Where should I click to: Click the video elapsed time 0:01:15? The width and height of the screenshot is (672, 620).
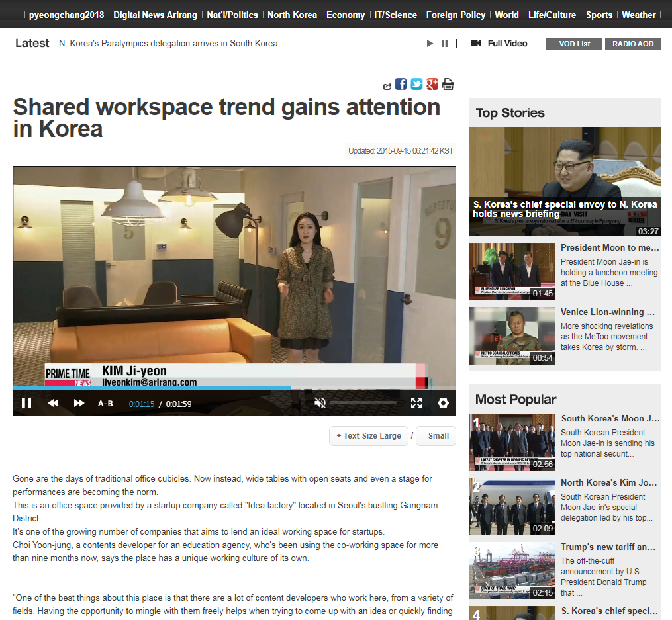[x=142, y=404]
